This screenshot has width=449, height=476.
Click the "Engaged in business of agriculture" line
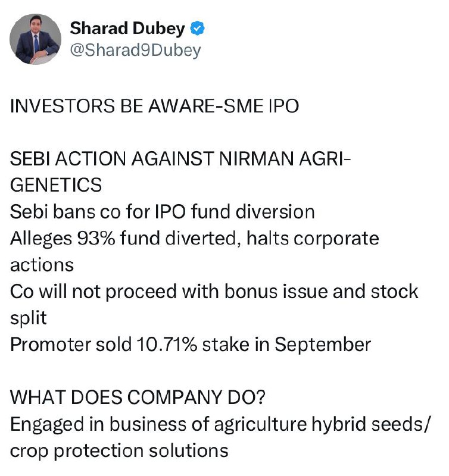[x=218, y=424]
